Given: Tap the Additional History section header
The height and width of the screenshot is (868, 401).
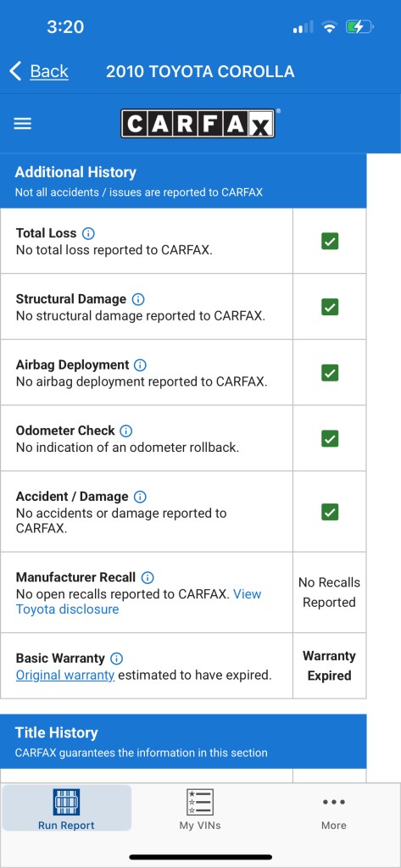Looking at the screenshot, I should tap(183, 181).
